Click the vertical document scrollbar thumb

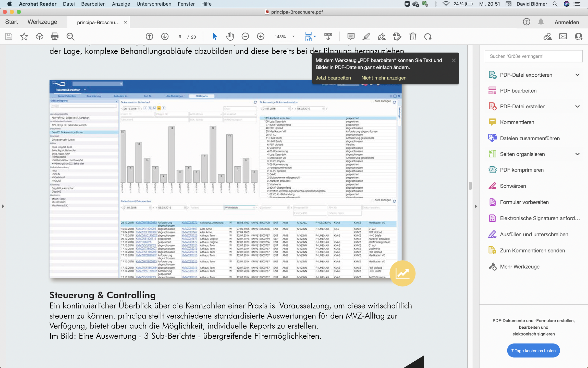tap(470, 186)
